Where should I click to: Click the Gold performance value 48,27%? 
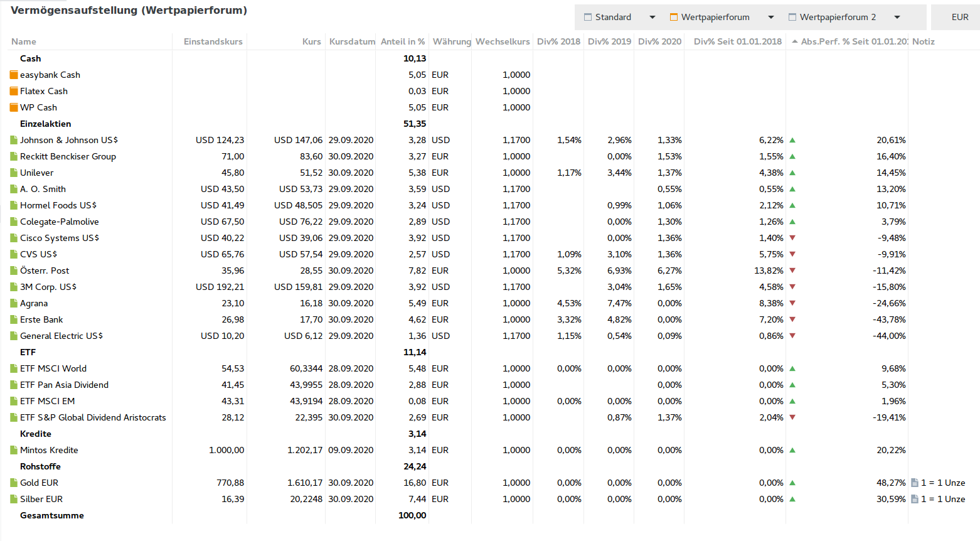(x=891, y=483)
